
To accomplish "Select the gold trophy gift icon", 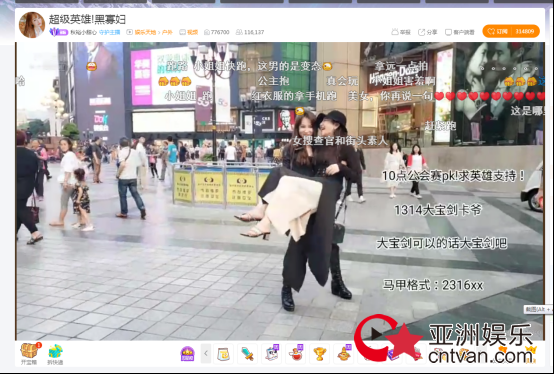I will pyautogui.click(x=319, y=354).
